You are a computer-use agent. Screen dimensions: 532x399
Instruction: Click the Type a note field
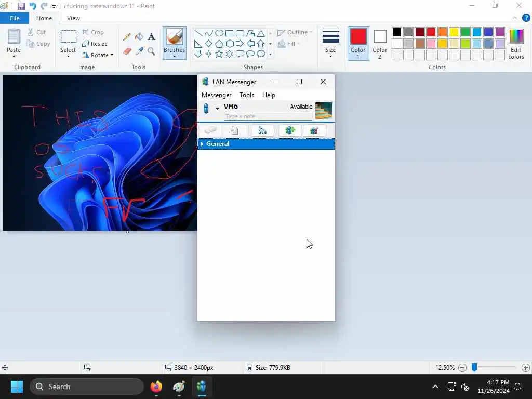click(268, 116)
